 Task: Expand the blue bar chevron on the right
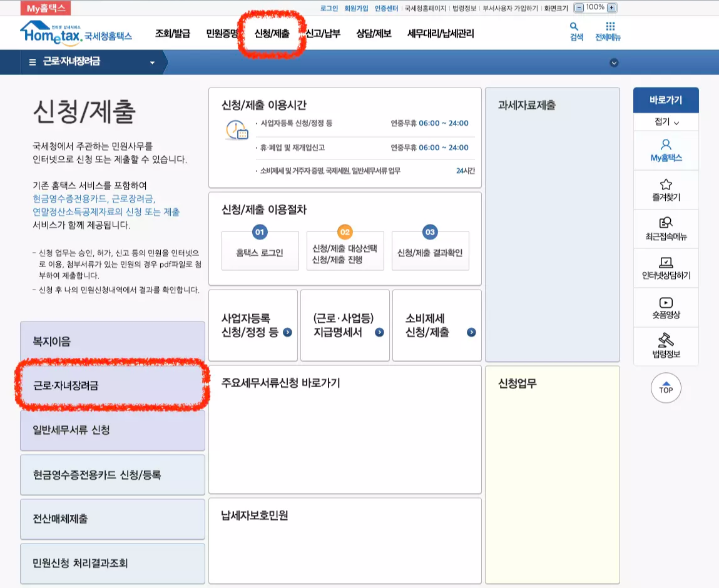(x=614, y=63)
